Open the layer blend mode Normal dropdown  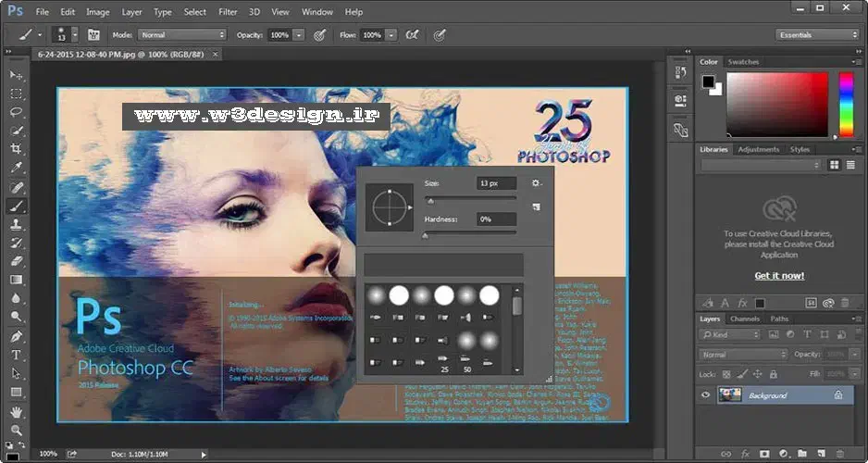(744, 355)
